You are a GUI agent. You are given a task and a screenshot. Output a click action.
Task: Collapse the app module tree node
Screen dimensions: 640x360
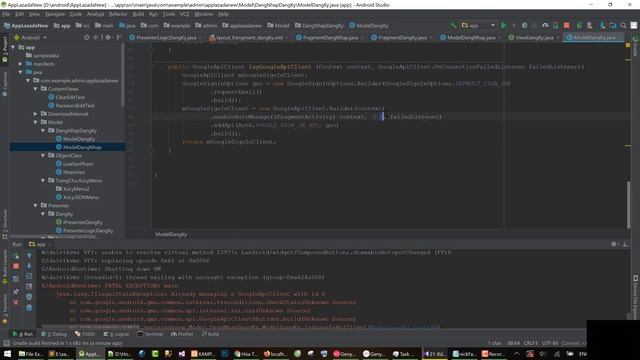tap(13, 47)
